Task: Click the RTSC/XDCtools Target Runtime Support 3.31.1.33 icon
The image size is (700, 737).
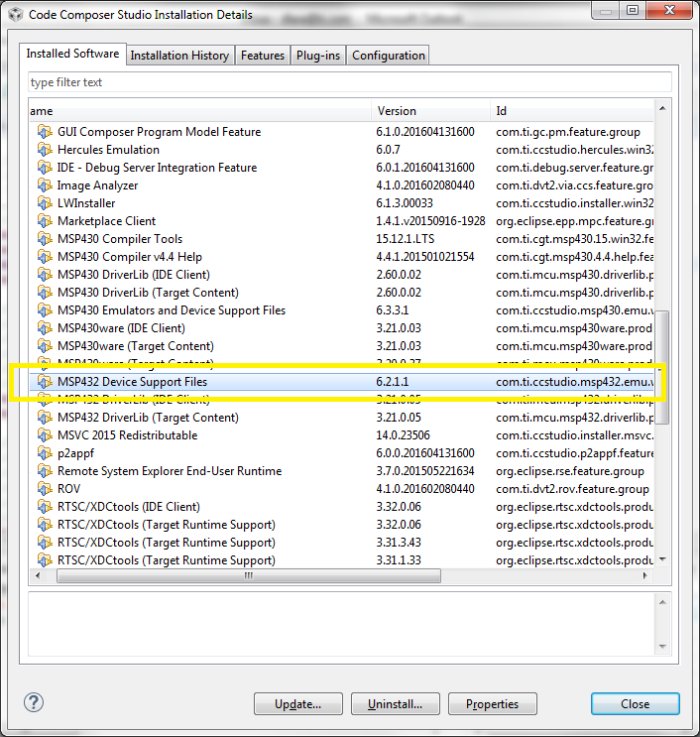Action: (45, 560)
